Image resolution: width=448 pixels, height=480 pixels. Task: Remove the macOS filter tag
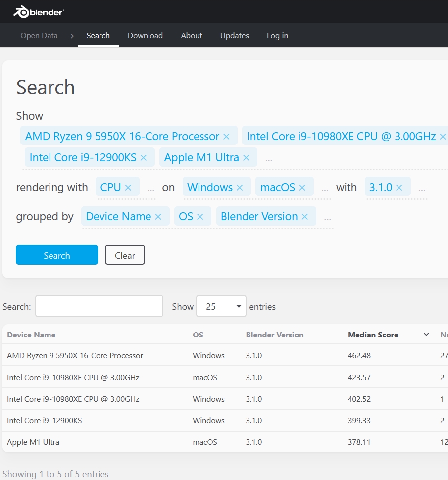pyautogui.click(x=302, y=188)
